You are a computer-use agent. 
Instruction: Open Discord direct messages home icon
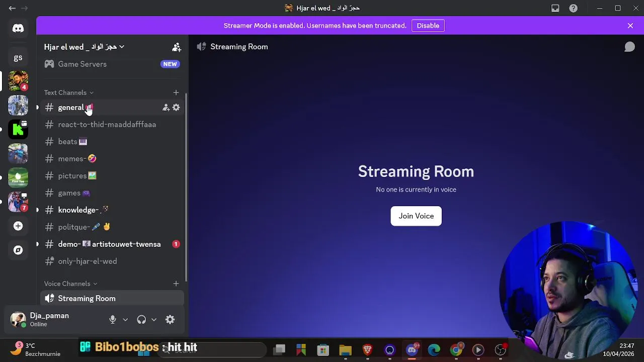point(18,29)
